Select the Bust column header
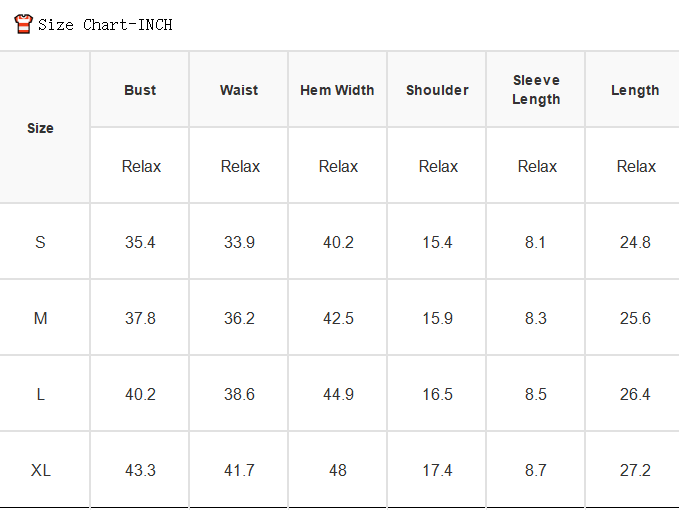The width and height of the screenshot is (679, 510). click(x=140, y=90)
